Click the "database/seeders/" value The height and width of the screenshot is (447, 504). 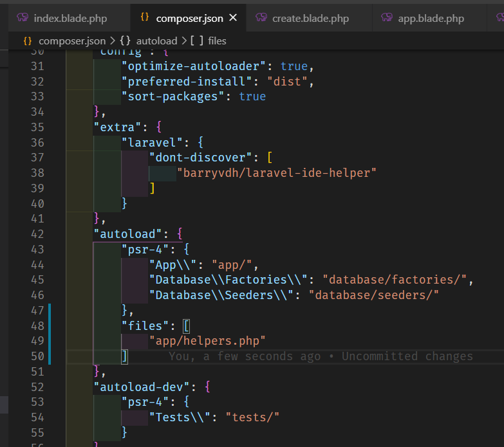(x=373, y=295)
